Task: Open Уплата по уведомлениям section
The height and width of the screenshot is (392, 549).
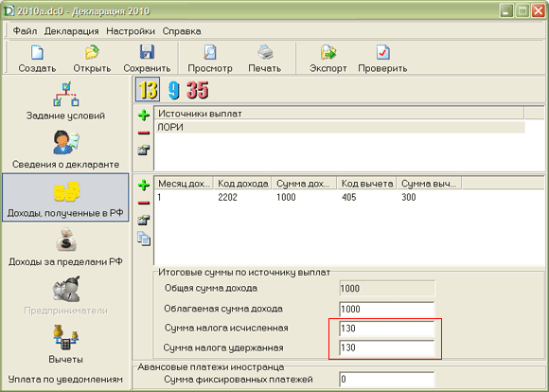Action: click(x=66, y=379)
